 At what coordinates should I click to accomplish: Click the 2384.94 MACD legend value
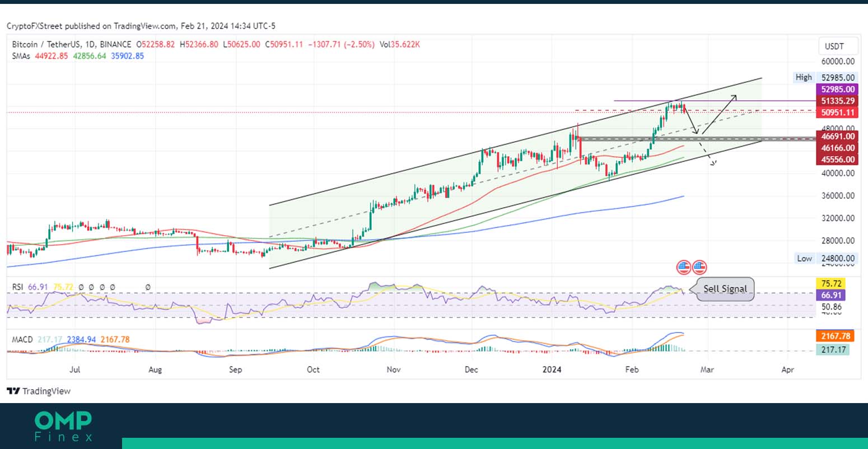(81, 339)
